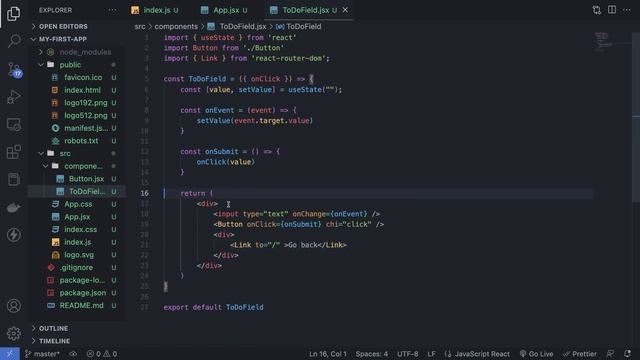Open errors and warnings count in status bar
Screen dimensions: 640x360
pyautogui.click(x=102, y=354)
